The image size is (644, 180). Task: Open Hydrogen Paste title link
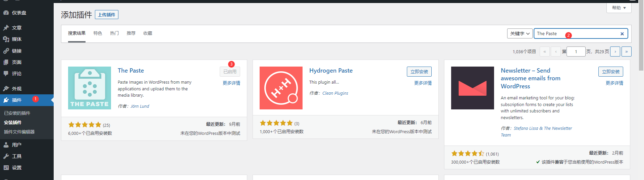click(331, 71)
